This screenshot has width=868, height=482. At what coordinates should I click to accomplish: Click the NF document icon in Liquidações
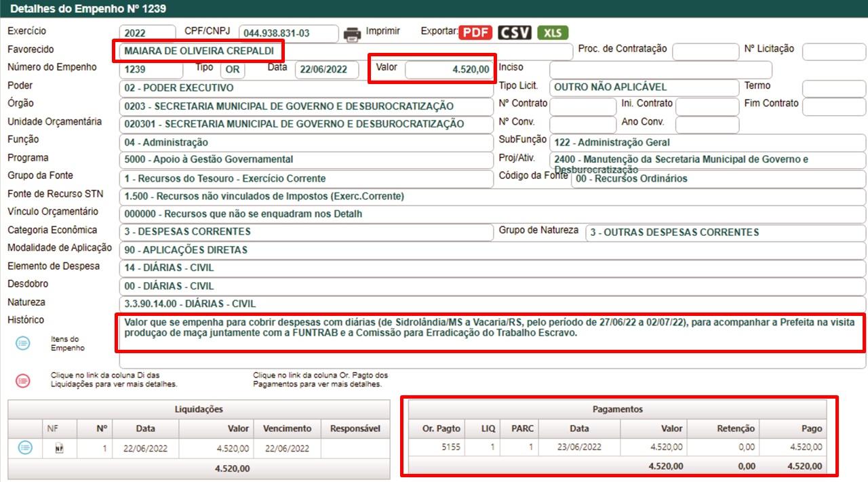click(x=59, y=448)
